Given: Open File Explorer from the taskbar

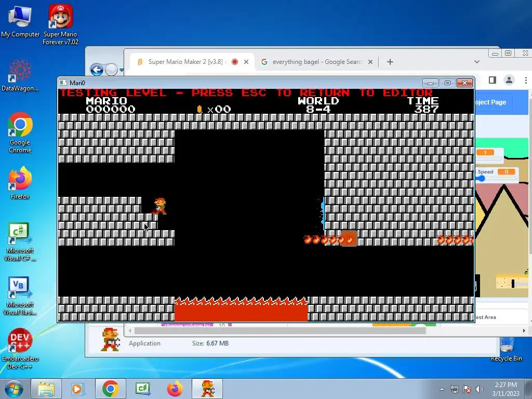Looking at the screenshot, I should (x=46, y=389).
